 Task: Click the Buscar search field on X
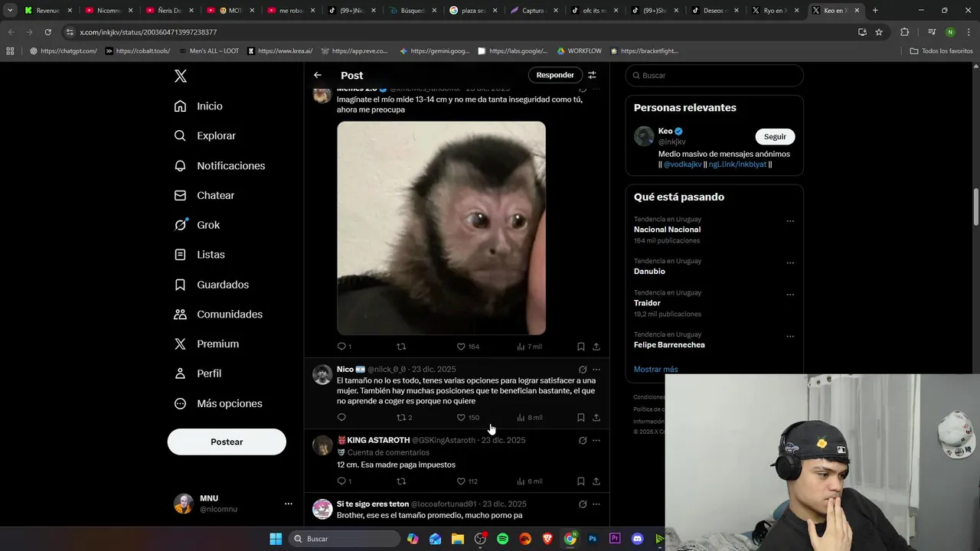tap(714, 75)
